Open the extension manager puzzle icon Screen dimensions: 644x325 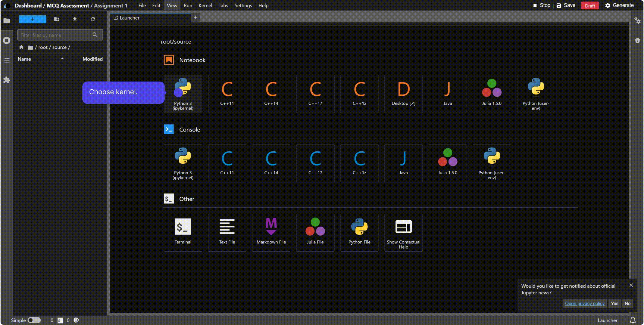point(7,80)
